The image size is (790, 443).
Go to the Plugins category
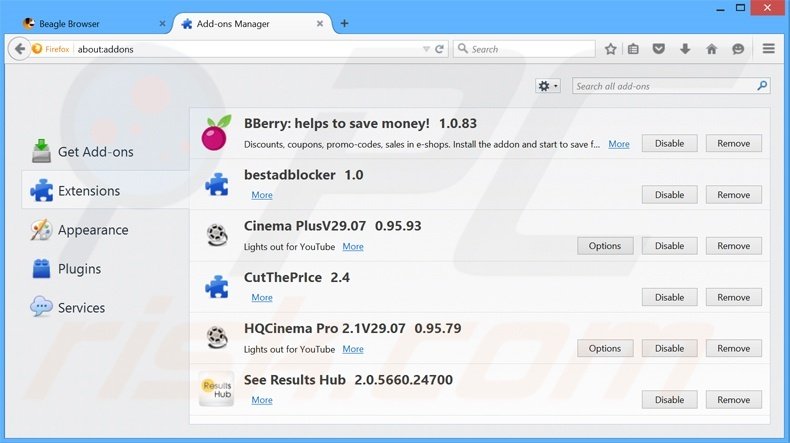pos(105,269)
